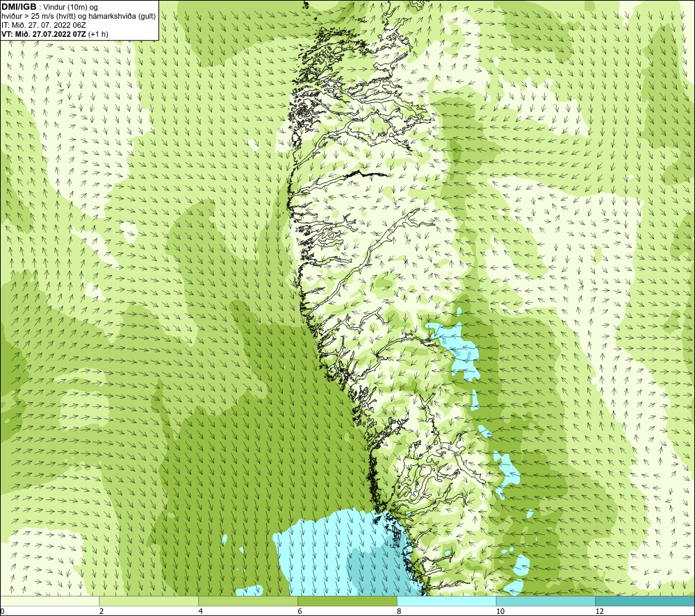Click the title line "DMI/IGB : Vindur (10m) og"
The height and width of the screenshot is (616, 695).
coord(49,7)
